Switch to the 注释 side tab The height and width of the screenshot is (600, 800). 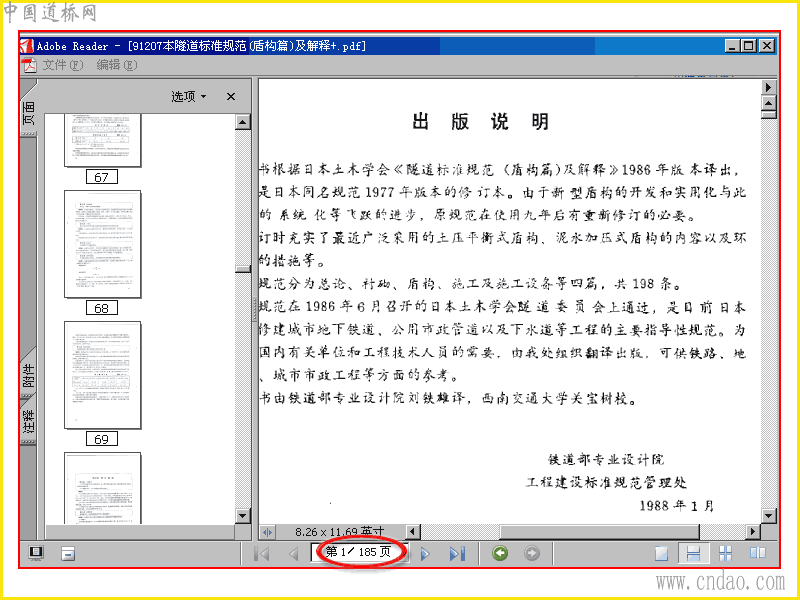click(x=29, y=421)
